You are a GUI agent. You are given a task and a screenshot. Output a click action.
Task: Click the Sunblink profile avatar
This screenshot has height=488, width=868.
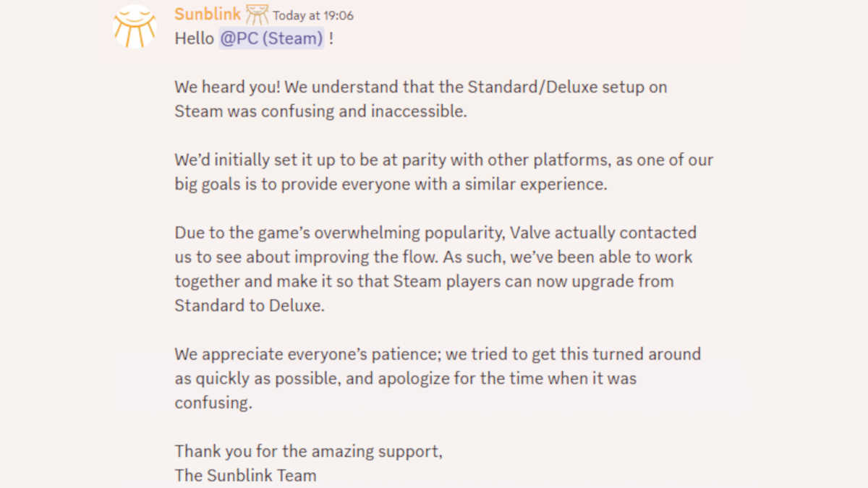pyautogui.click(x=135, y=27)
